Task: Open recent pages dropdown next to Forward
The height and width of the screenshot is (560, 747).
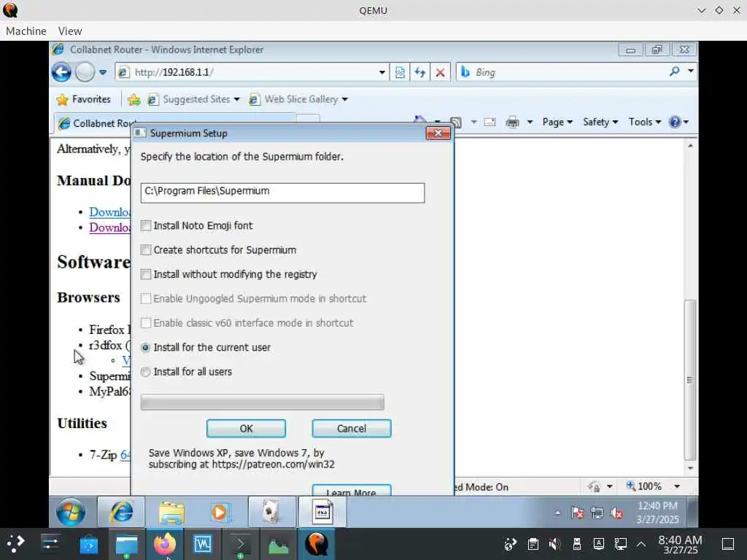Action: point(103,72)
